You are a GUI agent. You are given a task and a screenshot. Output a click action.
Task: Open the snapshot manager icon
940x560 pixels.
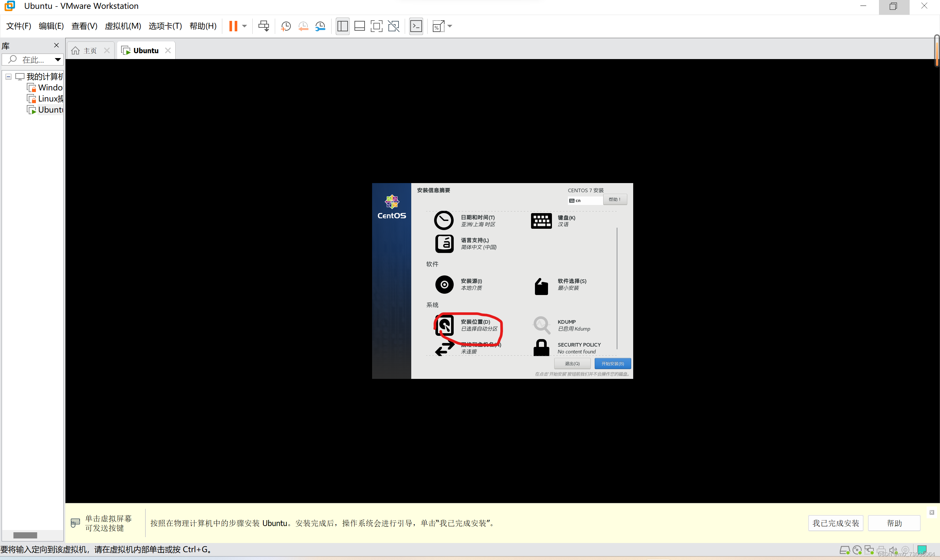(x=320, y=26)
